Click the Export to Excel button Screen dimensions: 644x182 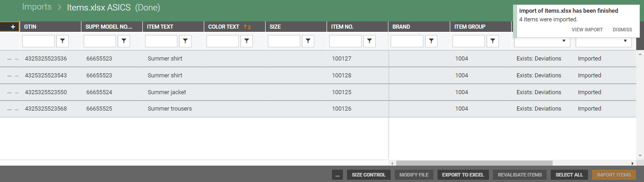click(x=463, y=175)
